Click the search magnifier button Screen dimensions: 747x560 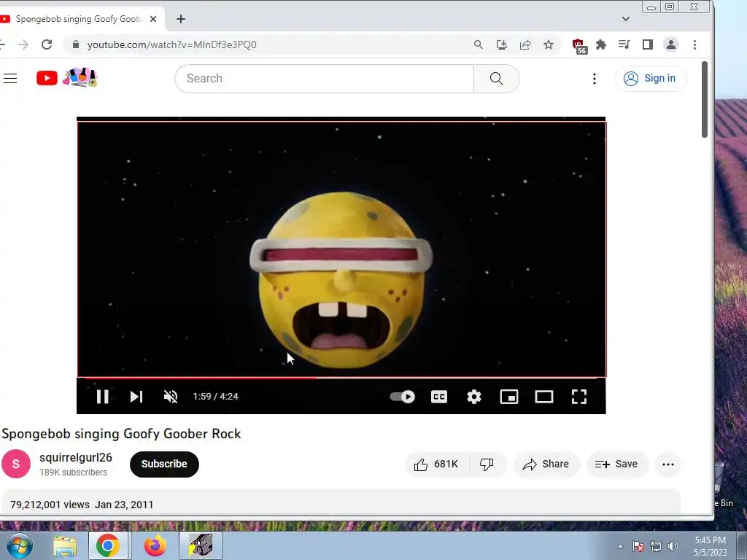point(496,79)
